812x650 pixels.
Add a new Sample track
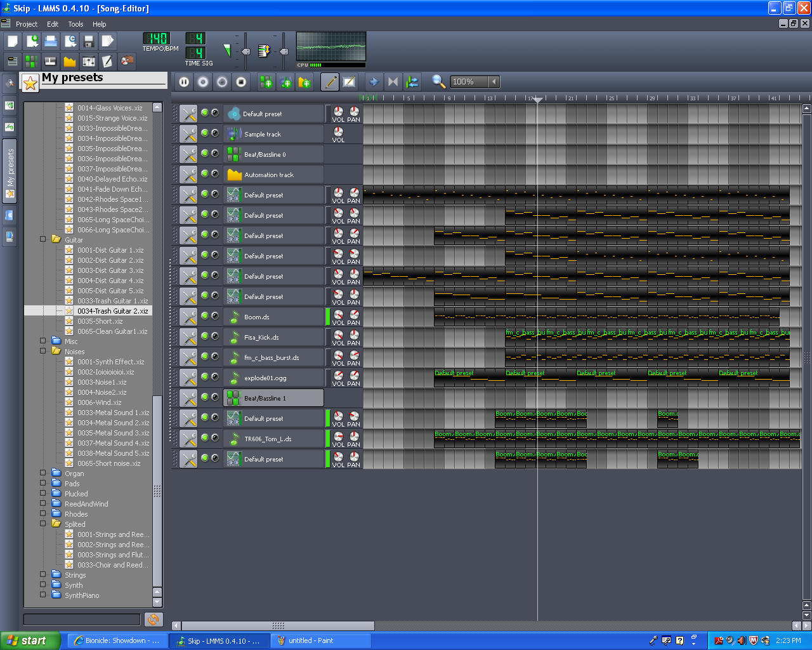[285, 81]
